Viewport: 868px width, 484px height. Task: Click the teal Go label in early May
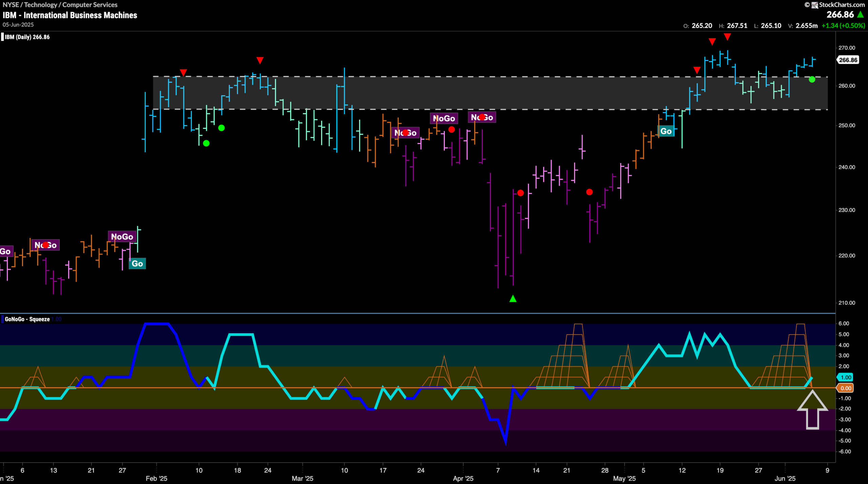[666, 131]
